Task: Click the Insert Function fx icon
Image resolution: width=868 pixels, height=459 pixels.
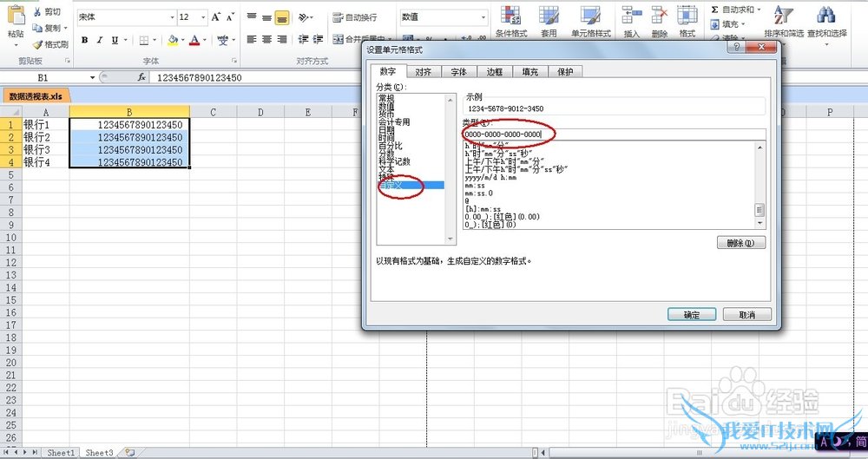Action: [141, 77]
